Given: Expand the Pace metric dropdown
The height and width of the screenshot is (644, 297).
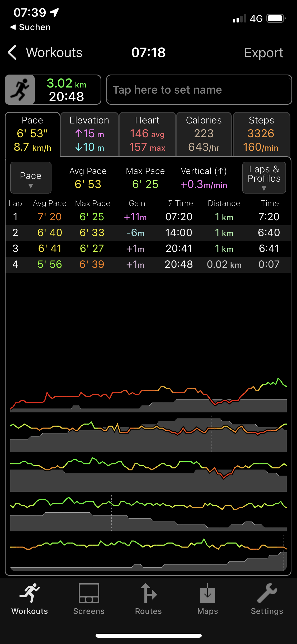Looking at the screenshot, I should pyautogui.click(x=31, y=178).
